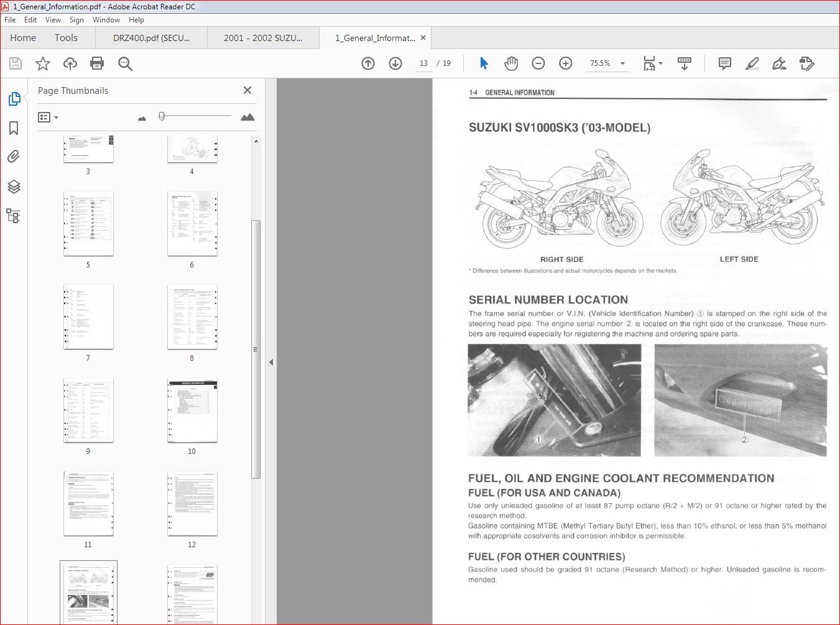Close the 1_General_Informat... document tab
This screenshot has width=840, height=625.
pos(423,37)
